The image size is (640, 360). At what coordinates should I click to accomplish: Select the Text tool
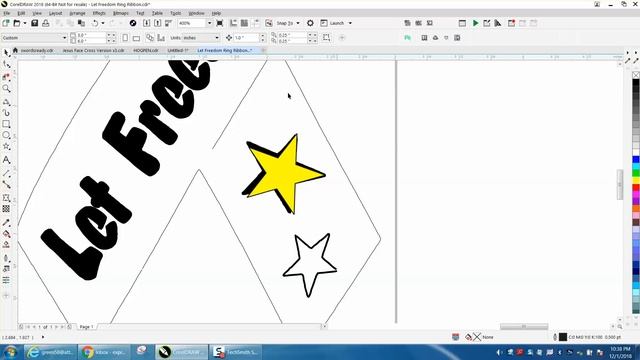point(6,160)
